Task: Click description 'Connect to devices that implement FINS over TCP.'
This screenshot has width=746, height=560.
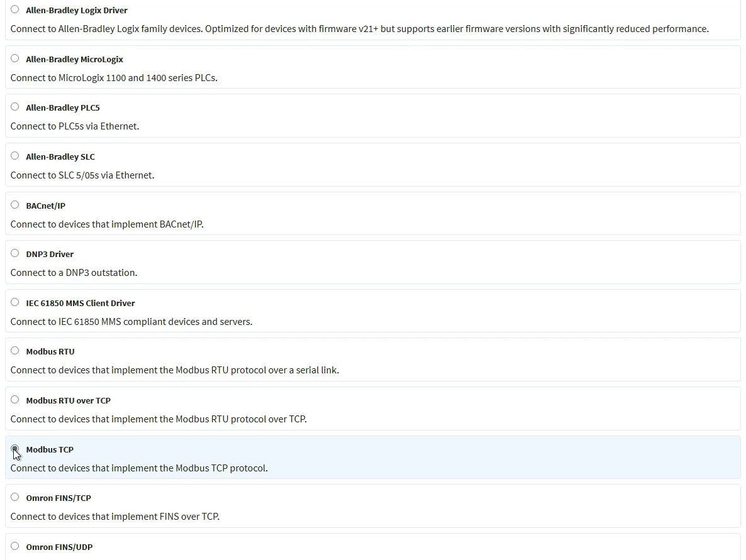Action: [x=115, y=517]
